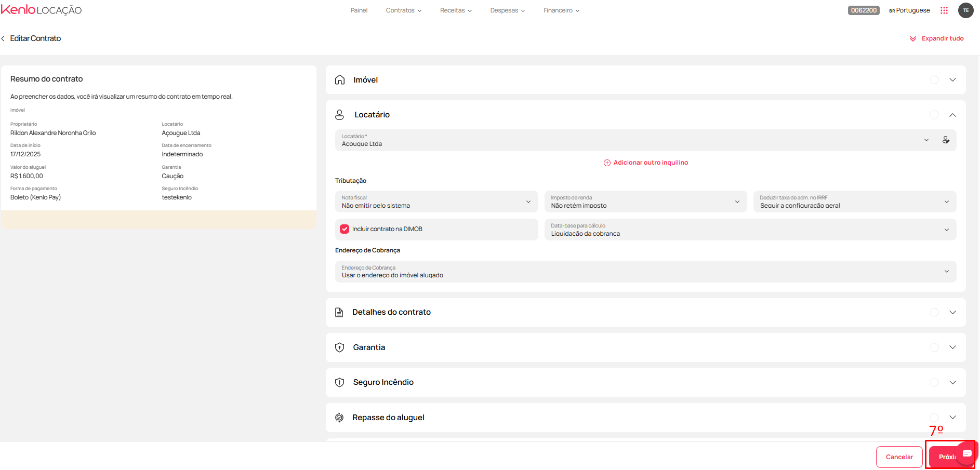Expand the Imóvel section chevron
Screen dimensions: 980x470
(952, 79)
